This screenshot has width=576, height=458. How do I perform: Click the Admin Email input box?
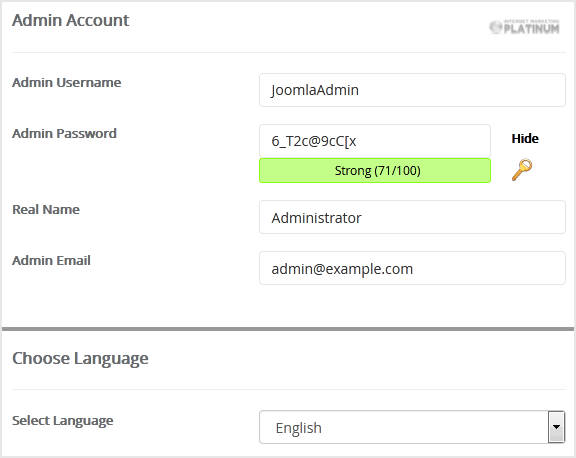pyautogui.click(x=412, y=268)
